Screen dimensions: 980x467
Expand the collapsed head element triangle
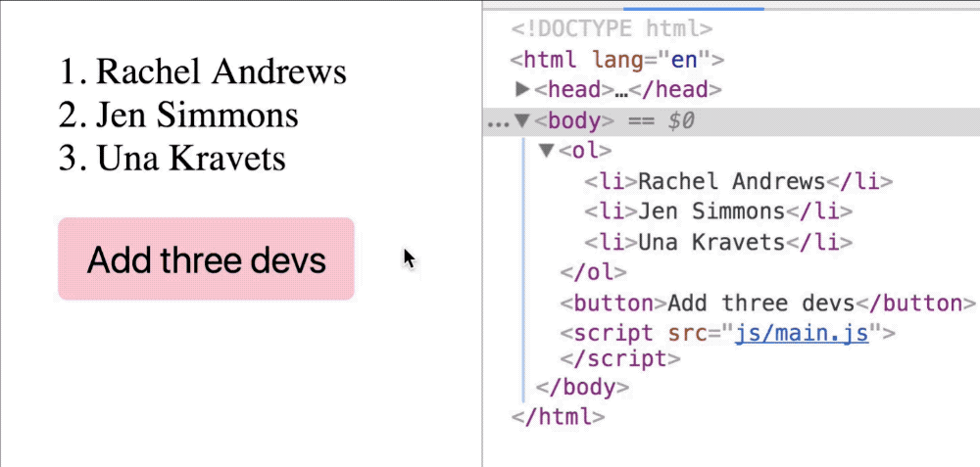522,90
